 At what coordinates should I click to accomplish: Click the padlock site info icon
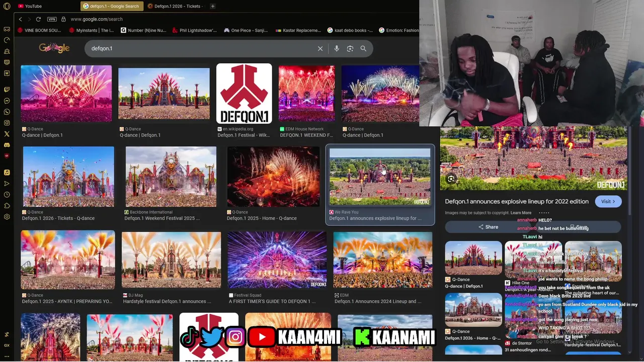(63, 19)
